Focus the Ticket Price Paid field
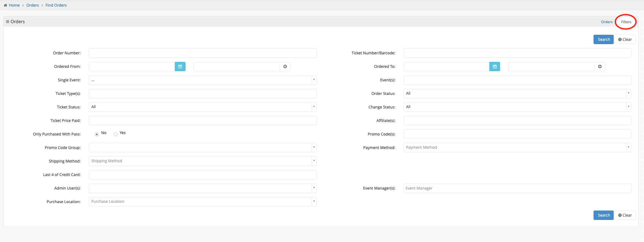The image size is (644, 242). pyautogui.click(x=203, y=121)
